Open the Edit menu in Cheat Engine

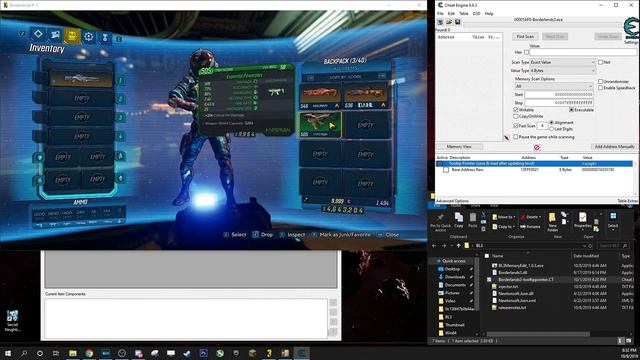[451, 13]
